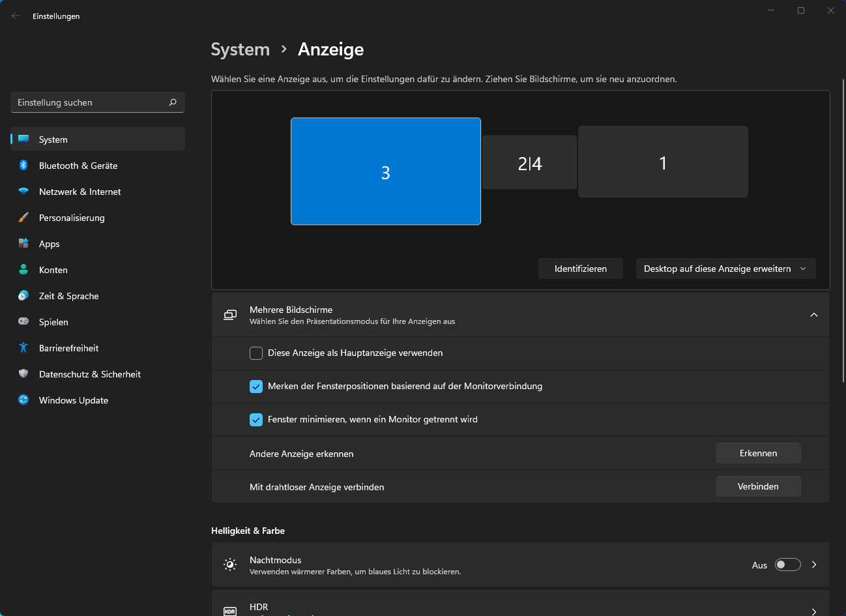
Task: Click the 'Helligkeit & Farbe' section heading
Action: [x=248, y=531]
